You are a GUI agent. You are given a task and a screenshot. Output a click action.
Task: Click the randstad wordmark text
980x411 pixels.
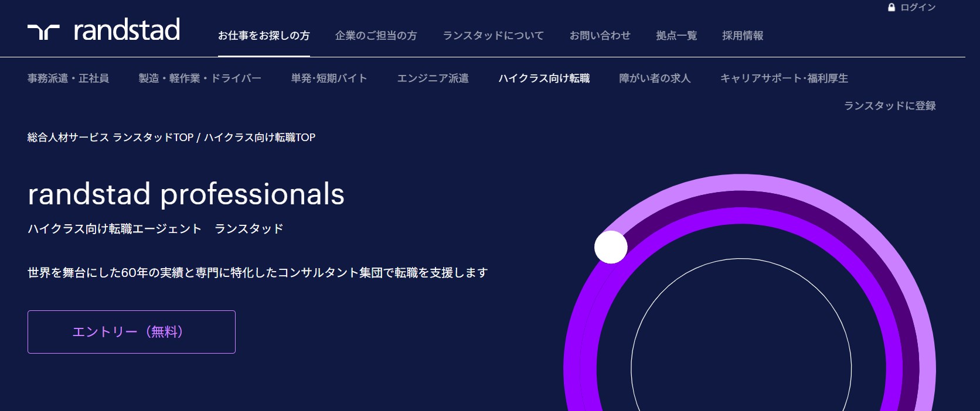point(127,30)
